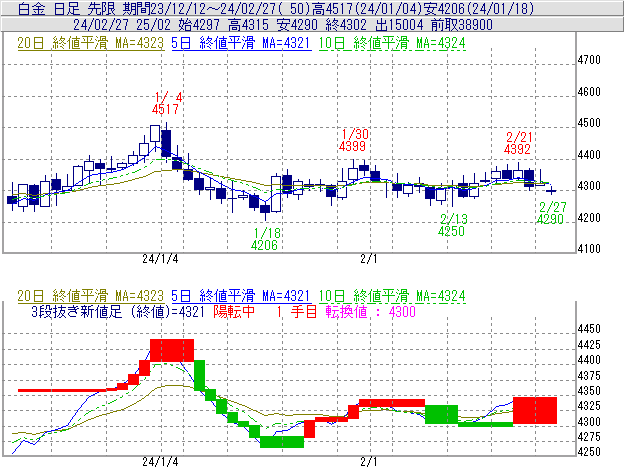
Task: Click the upper chart's 24/1/4 date axis label
Action: click(x=160, y=259)
